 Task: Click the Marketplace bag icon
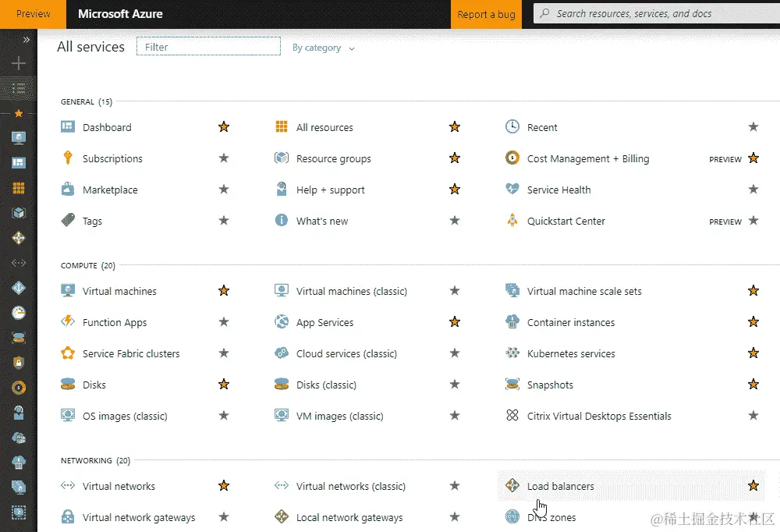[x=68, y=189]
